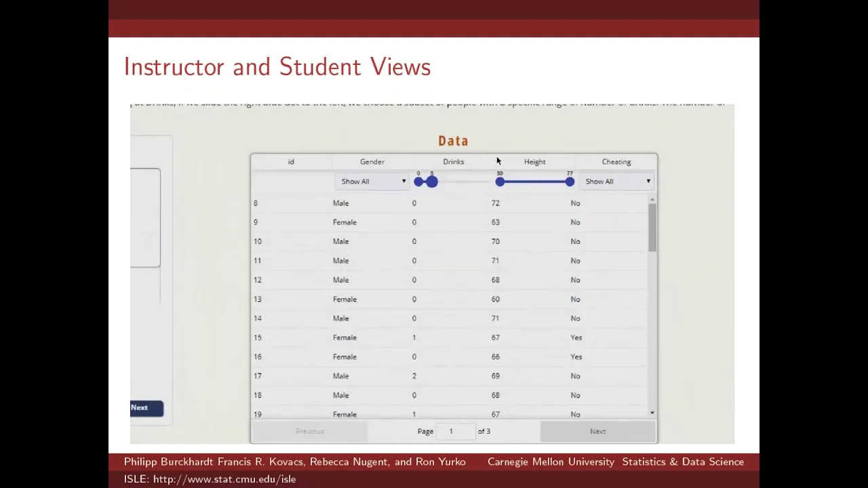Screen dimensions: 868x488
Task: Select id cell 14
Action: pyautogui.click(x=258, y=319)
